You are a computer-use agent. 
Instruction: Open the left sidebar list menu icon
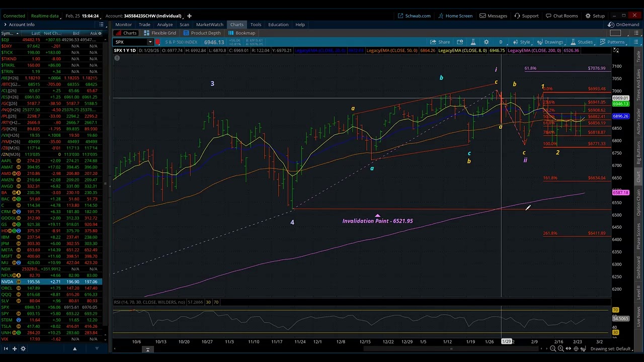pos(101,25)
